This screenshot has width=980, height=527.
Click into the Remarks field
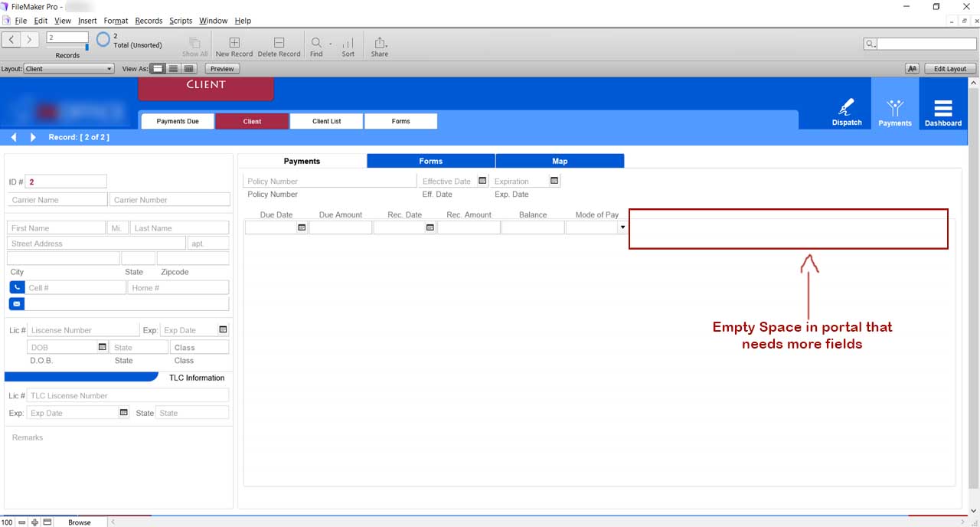pos(119,467)
